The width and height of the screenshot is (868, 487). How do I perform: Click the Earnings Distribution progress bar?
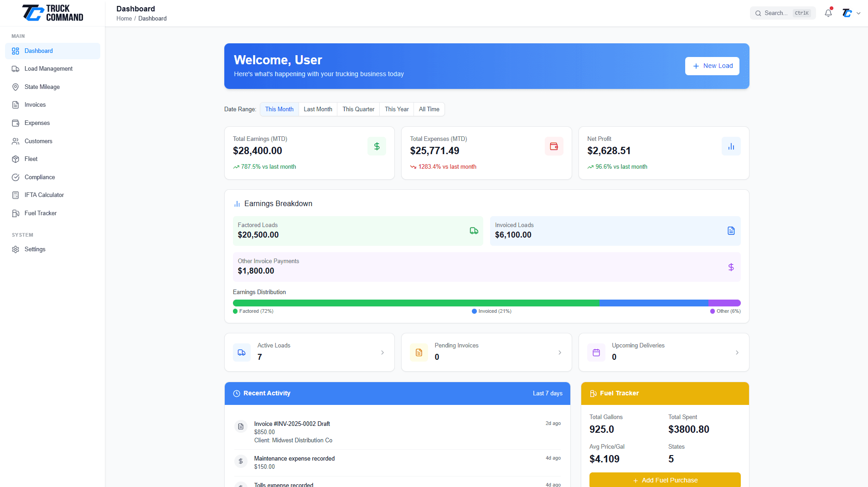[x=486, y=303]
